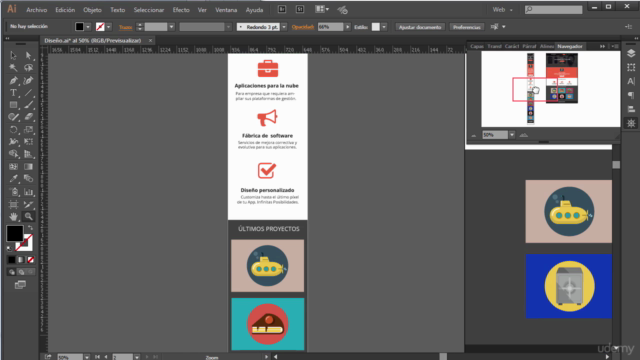Image resolution: width=640 pixels, height=360 pixels.
Task: Select the Zoom tool magnifier
Action: tap(28, 216)
